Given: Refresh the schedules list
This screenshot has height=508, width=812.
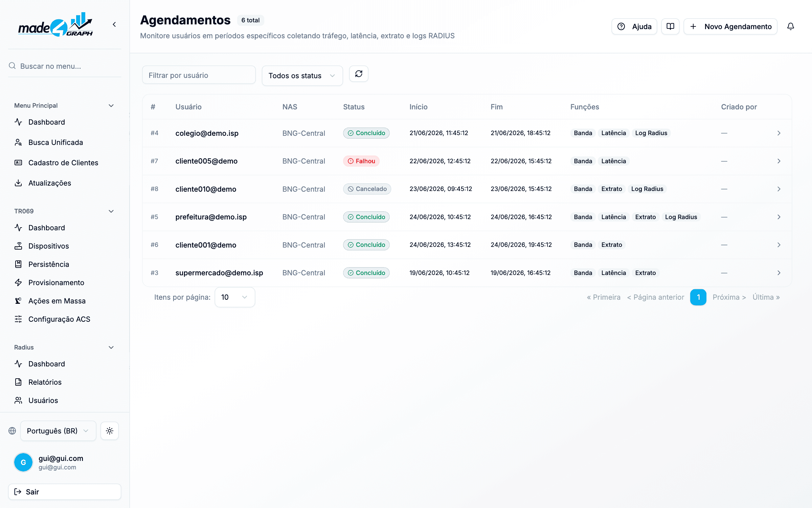Looking at the screenshot, I should tap(359, 74).
